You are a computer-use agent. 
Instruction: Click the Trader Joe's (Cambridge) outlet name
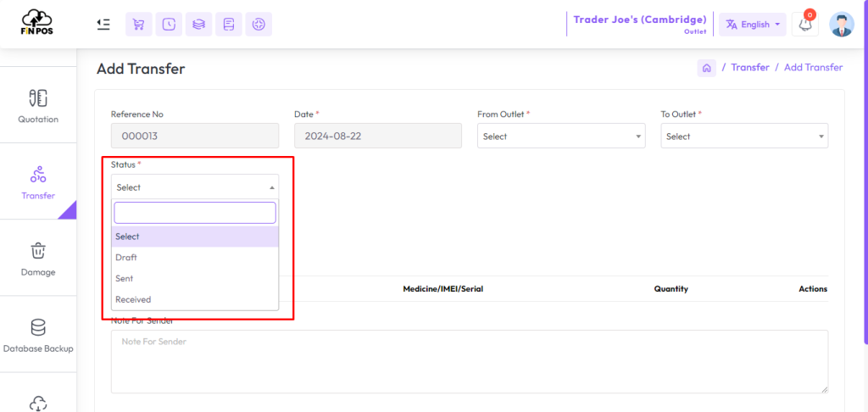click(x=640, y=20)
